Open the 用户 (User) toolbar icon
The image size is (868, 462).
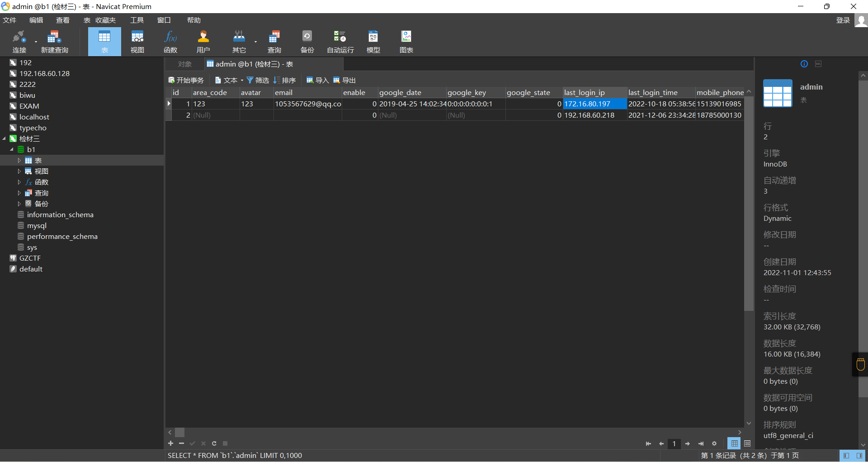(203, 41)
